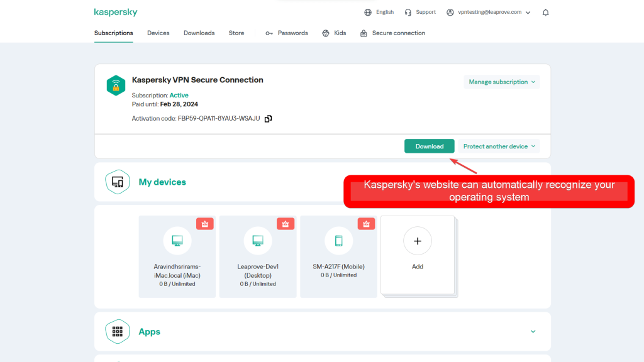This screenshot has height=362, width=644.
Task: Click the crown badge on Leaprove-Dev1 card
Action: [x=286, y=224]
